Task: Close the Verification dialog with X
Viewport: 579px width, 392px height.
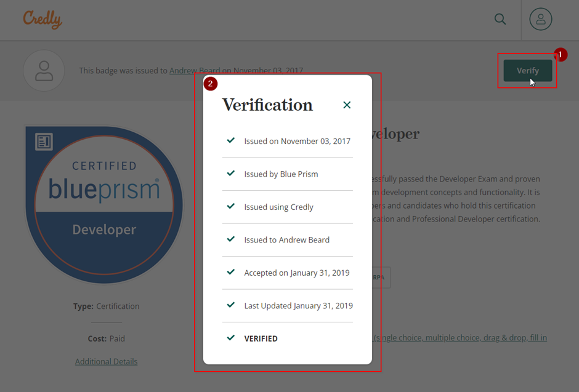Action: 347,105
